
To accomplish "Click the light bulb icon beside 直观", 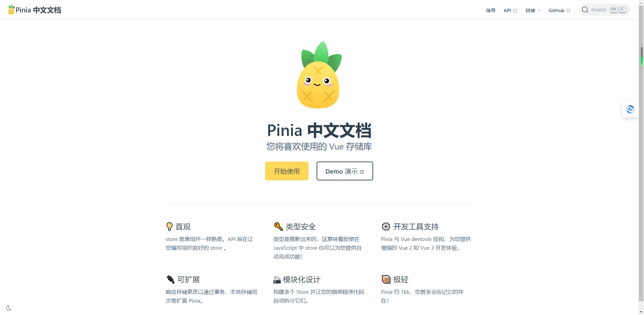I will tap(170, 226).
